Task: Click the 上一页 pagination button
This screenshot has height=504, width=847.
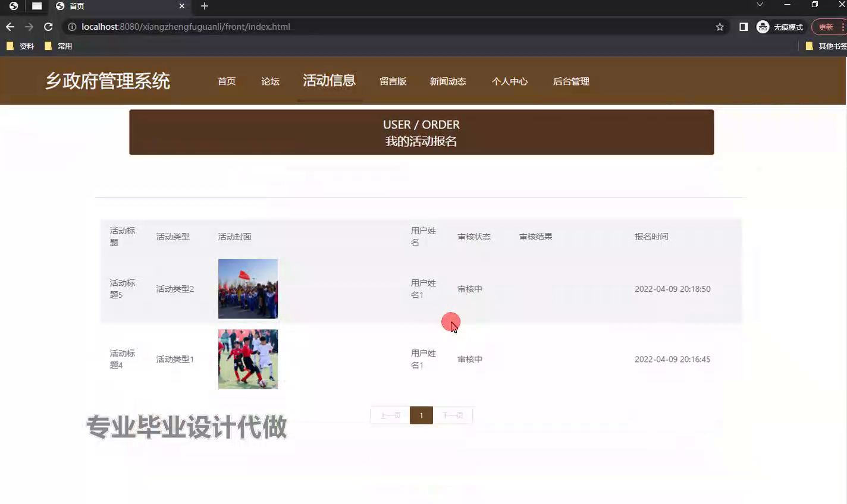Action: (x=390, y=415)
